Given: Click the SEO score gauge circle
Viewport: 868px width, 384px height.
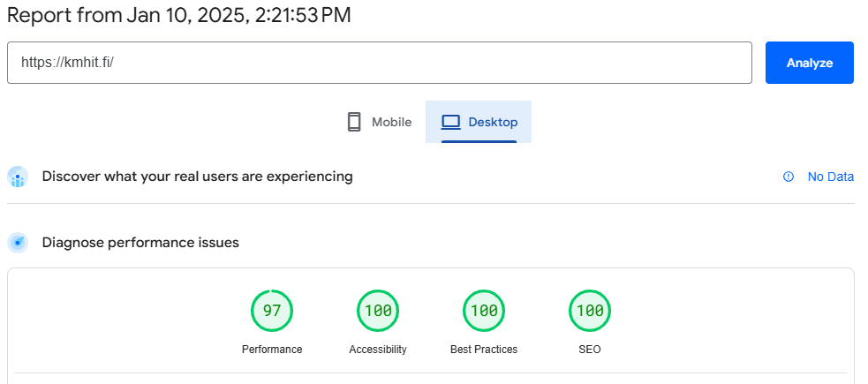Looking at the screenshot, I should coord(590,311).
